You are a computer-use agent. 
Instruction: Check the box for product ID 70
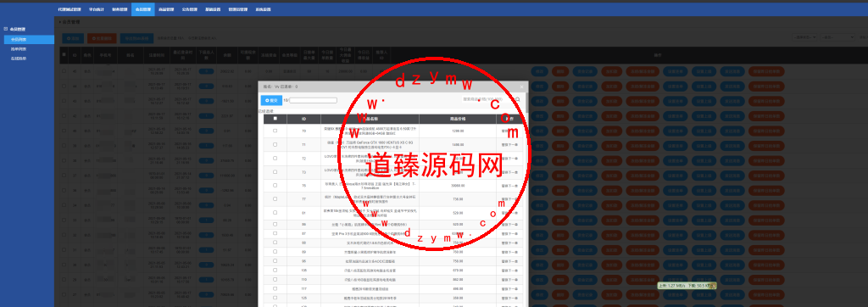click(x=275, y=131)
